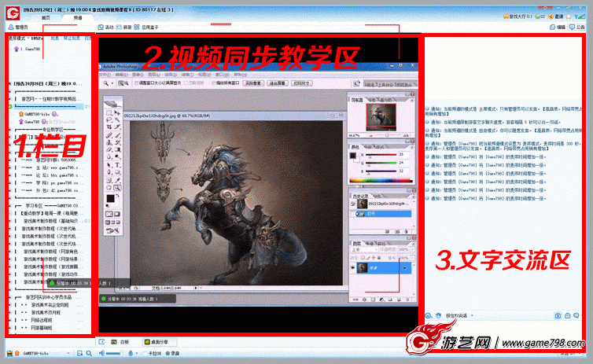The image size is (593, 364).
Task: Select the Move tool in Photoshop toolbox
Action: [x=117, y=112]
